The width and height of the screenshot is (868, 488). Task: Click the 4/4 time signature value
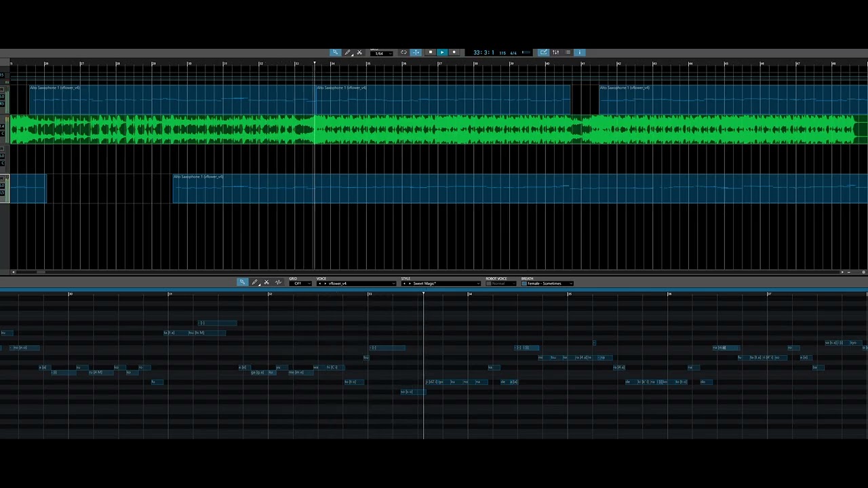[513, 52]
